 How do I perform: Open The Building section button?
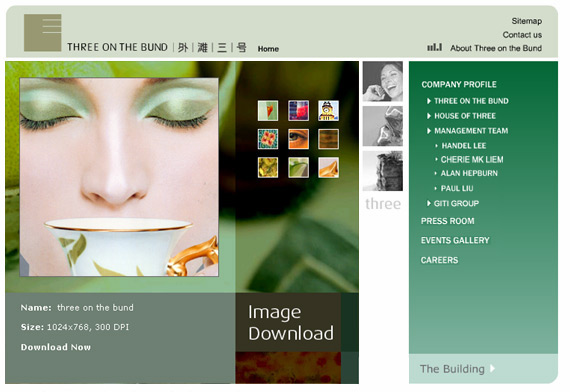(483, 369)
